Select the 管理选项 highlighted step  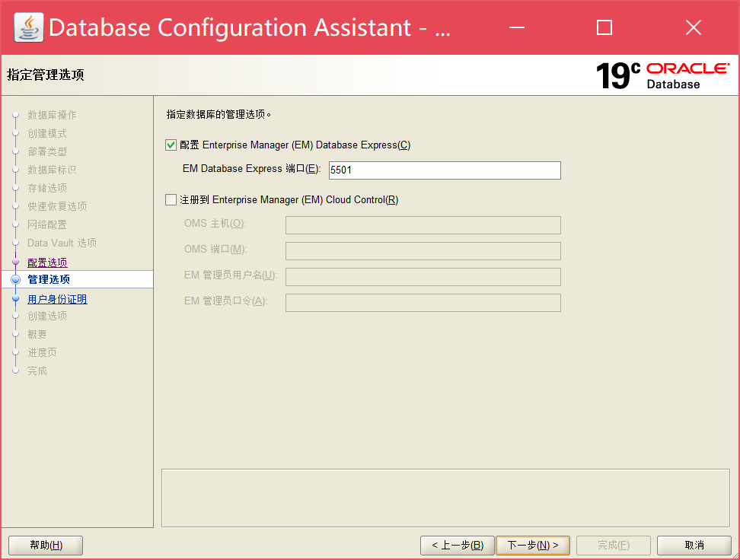[48, 279]
